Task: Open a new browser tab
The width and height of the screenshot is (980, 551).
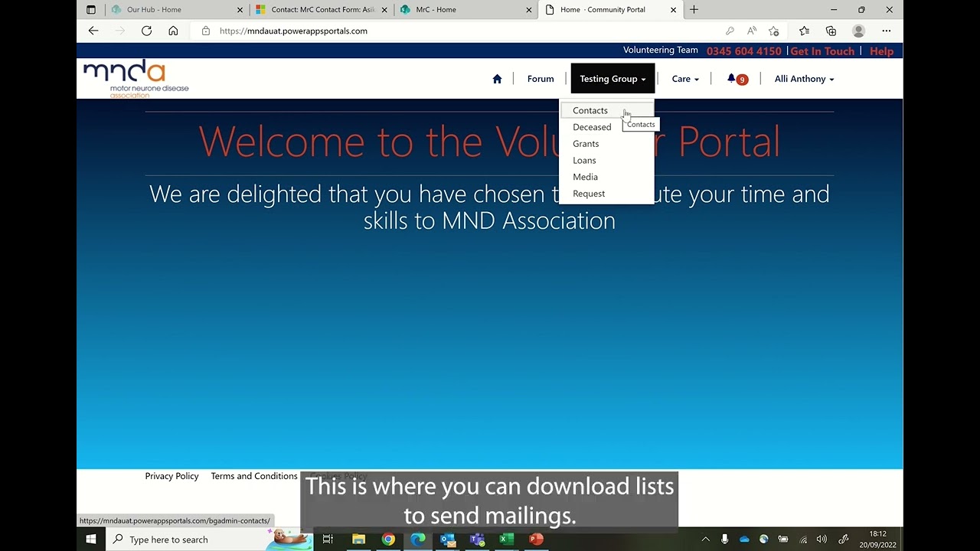Action: pos(694,10)
